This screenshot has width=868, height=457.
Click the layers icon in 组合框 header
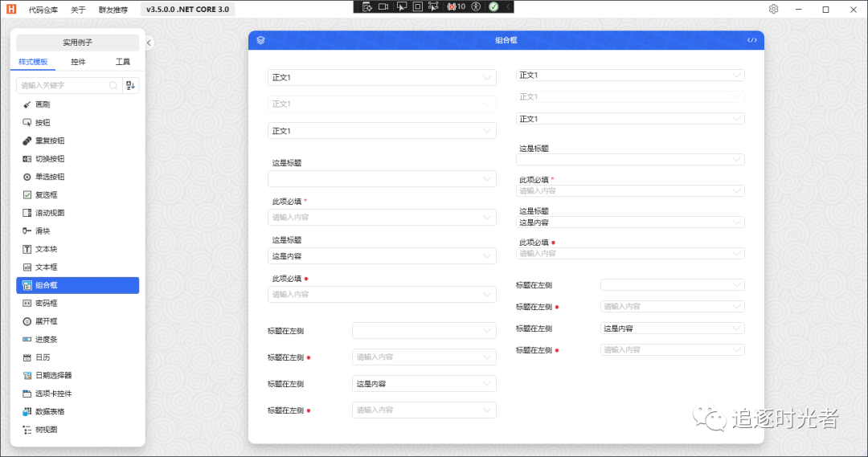click(260, 40)
